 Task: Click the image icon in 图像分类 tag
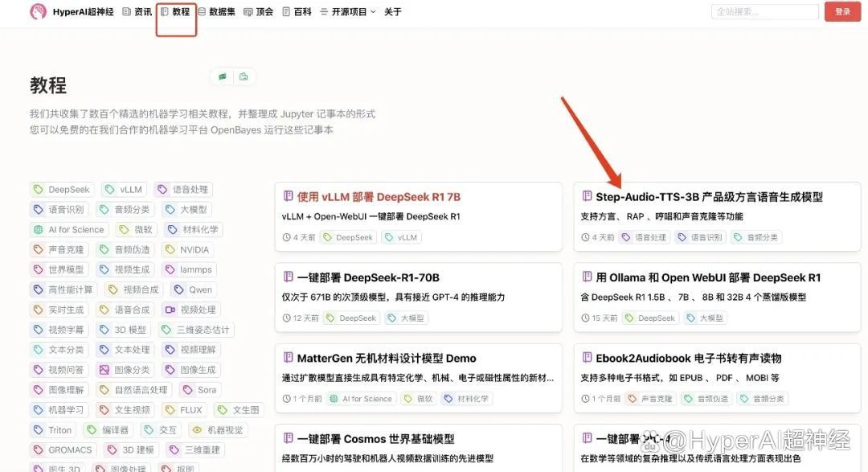[x=104, y=370]
